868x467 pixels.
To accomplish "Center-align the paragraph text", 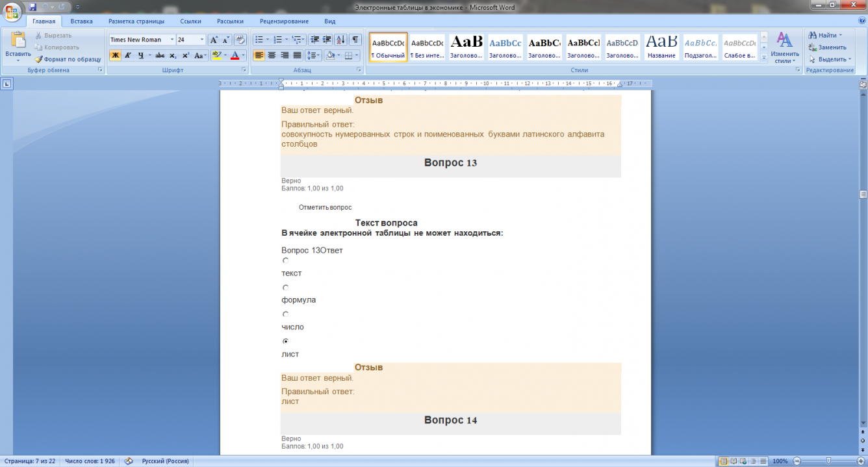I will coord(272,56).
